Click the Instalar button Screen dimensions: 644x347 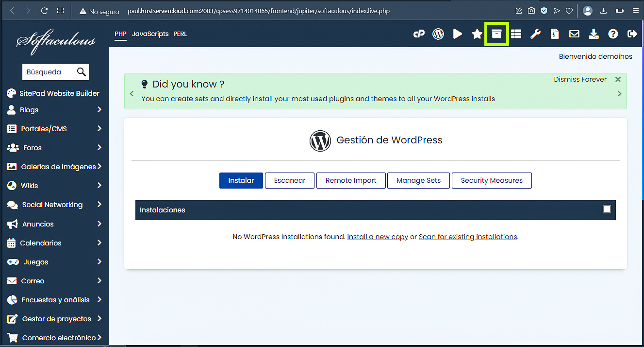[x=241, y=180]
